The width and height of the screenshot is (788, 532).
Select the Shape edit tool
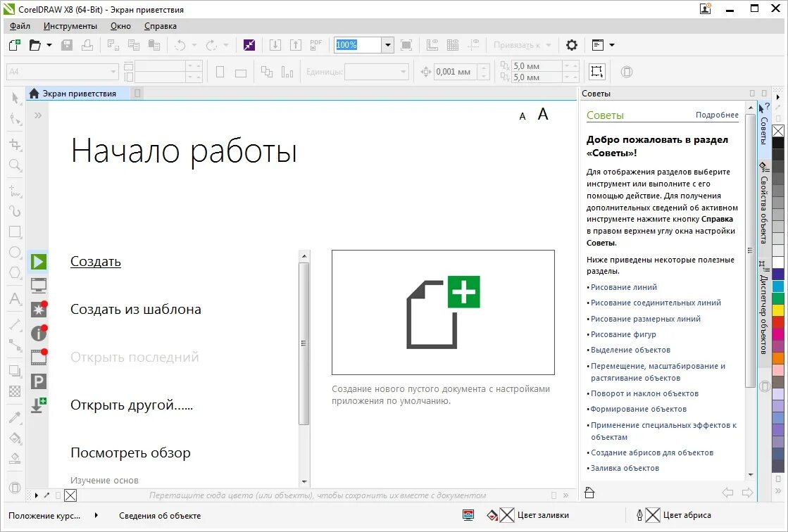pyautogui.click(x=15, y=119)
